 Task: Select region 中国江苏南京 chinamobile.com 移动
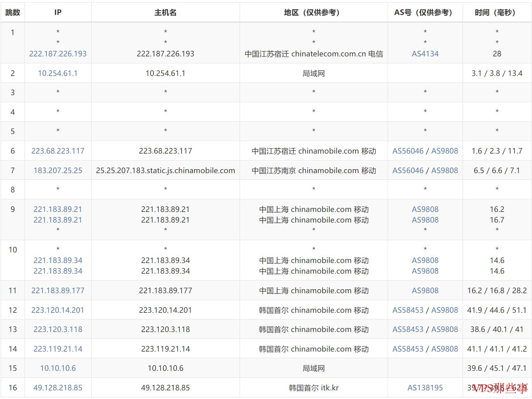pyautogui.click(x=314, y=170)
